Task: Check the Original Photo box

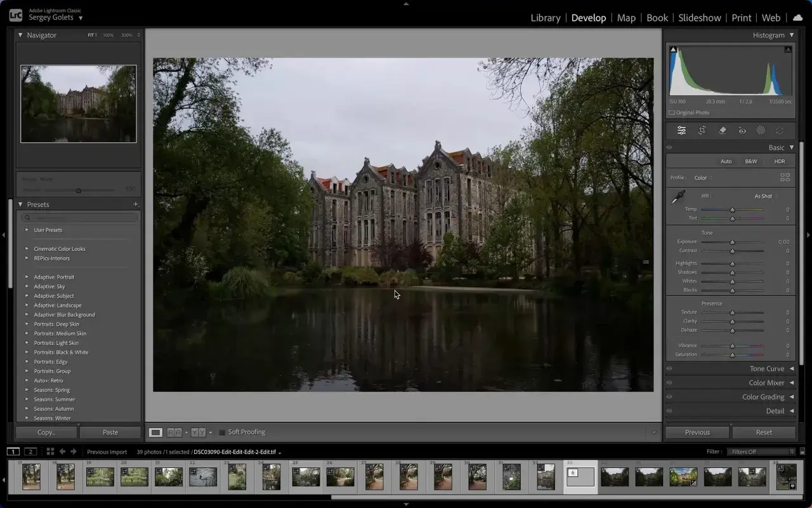Action: click(x=672, y=112)
